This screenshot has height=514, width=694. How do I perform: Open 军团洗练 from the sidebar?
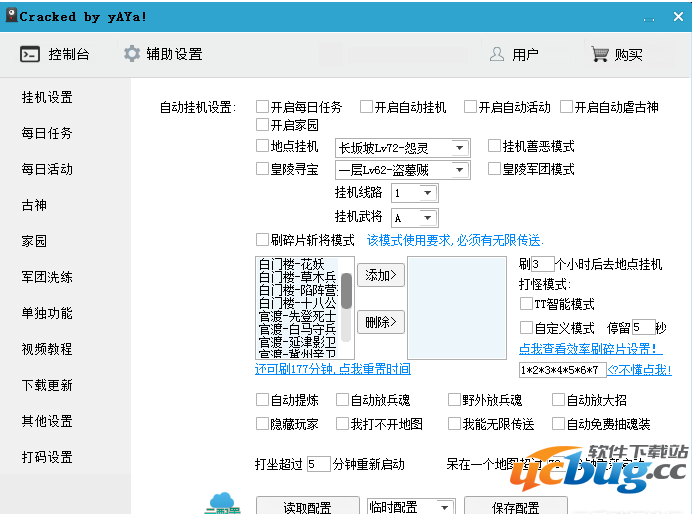[47, 277]
